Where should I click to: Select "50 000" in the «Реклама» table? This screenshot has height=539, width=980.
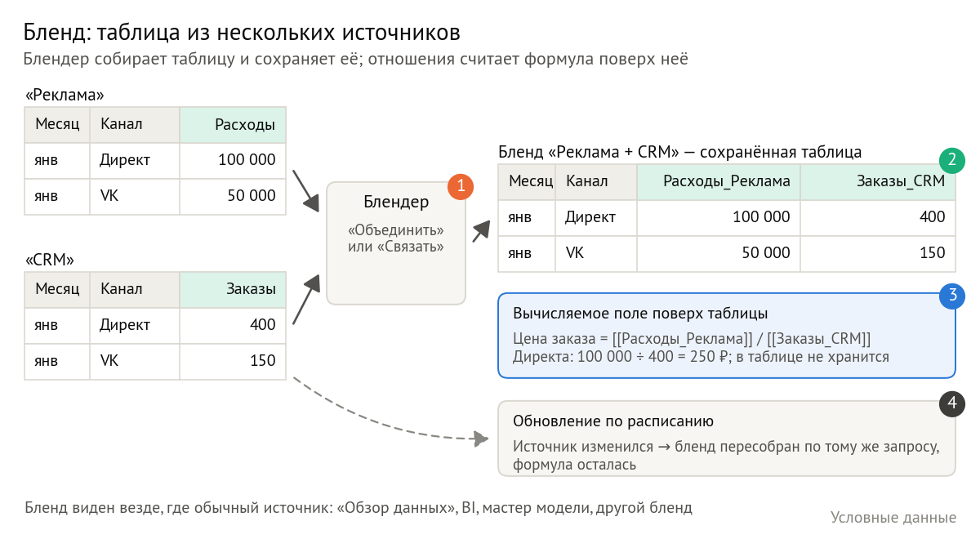point(233,196)
